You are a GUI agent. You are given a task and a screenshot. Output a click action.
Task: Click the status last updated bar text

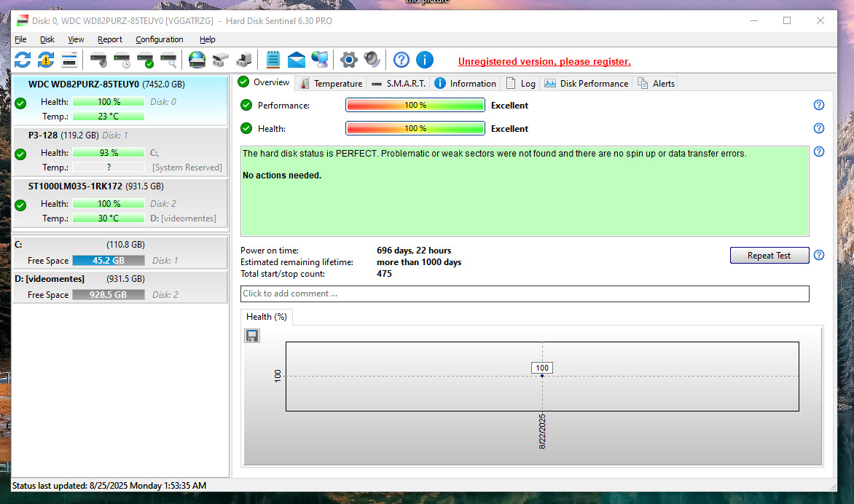tap(109, 486)
